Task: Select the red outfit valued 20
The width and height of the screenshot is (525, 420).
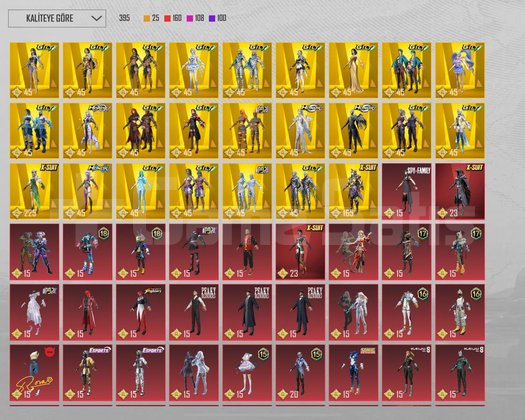Action: (x=300, y=373)
